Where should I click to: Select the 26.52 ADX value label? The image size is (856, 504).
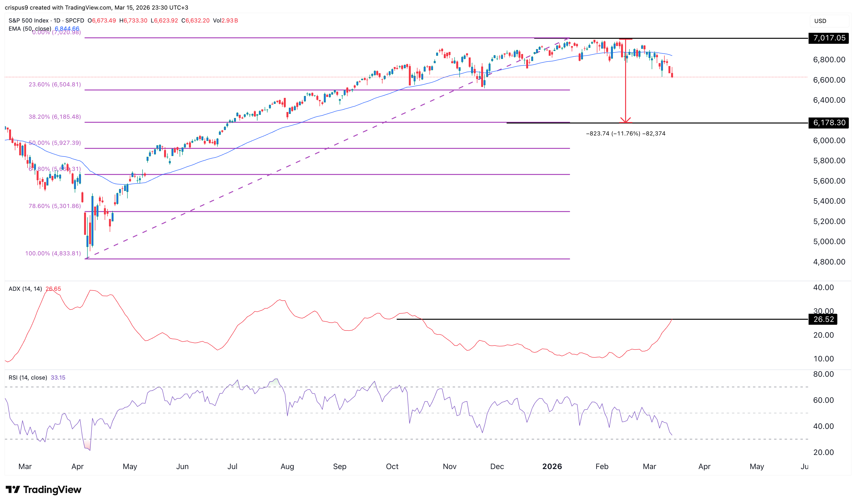tap(822, 319)
